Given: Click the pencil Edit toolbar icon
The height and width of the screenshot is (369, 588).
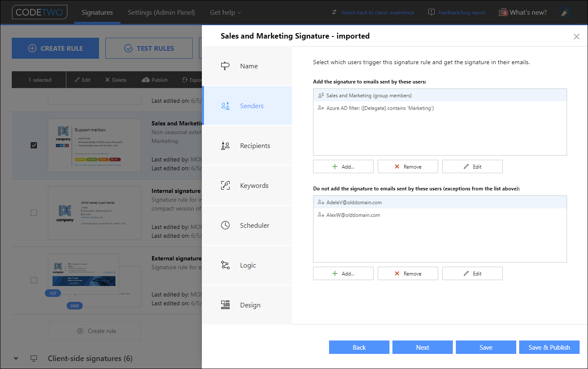Looking at the screenshot, I should pos(77,80).
